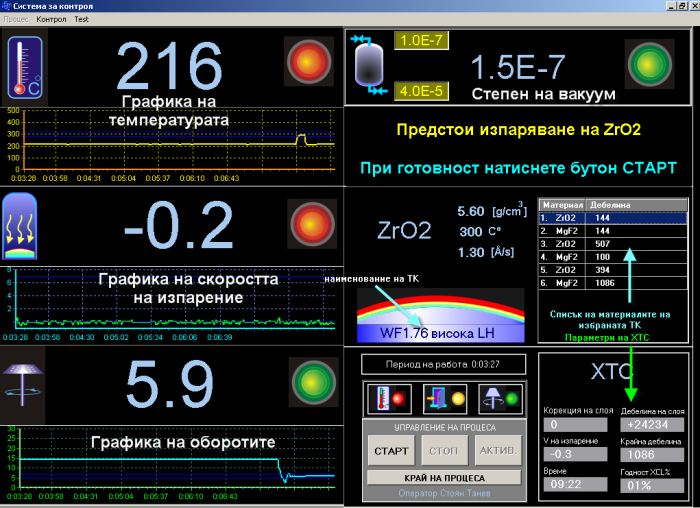Click the rotation lamp button with green light

click(500, 399)
